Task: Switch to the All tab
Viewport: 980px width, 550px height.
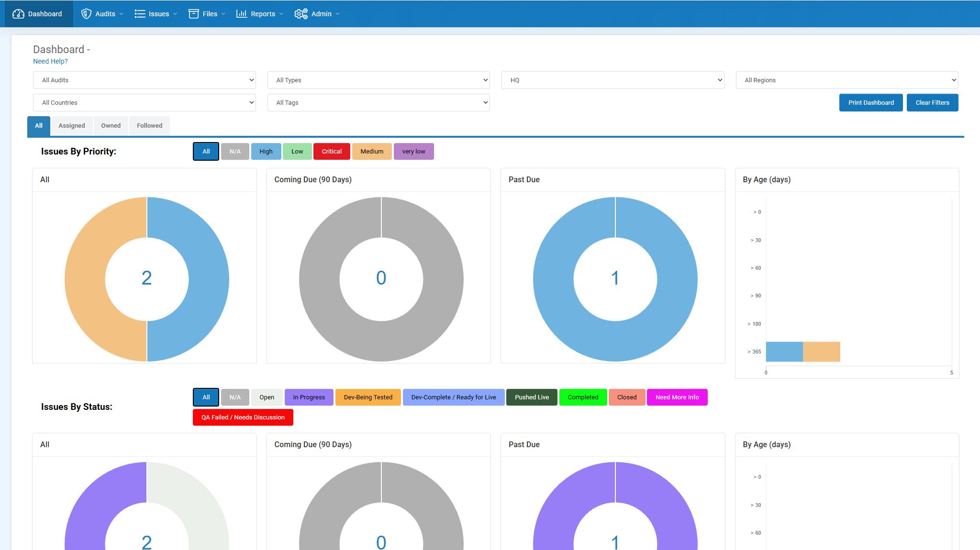Action: (x=39, y=126)
